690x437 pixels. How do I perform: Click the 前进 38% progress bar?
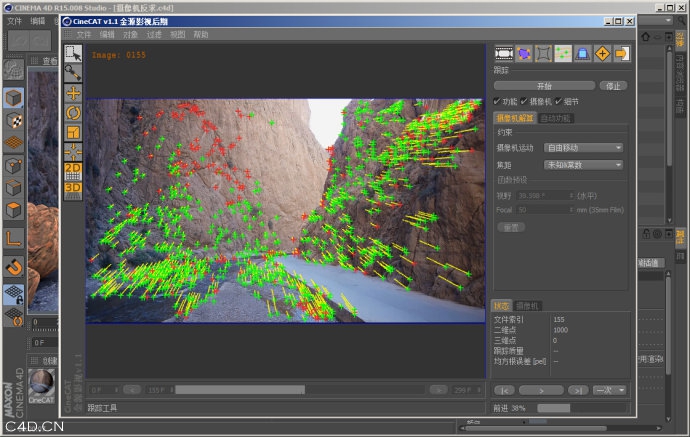[x=582, y=408]
